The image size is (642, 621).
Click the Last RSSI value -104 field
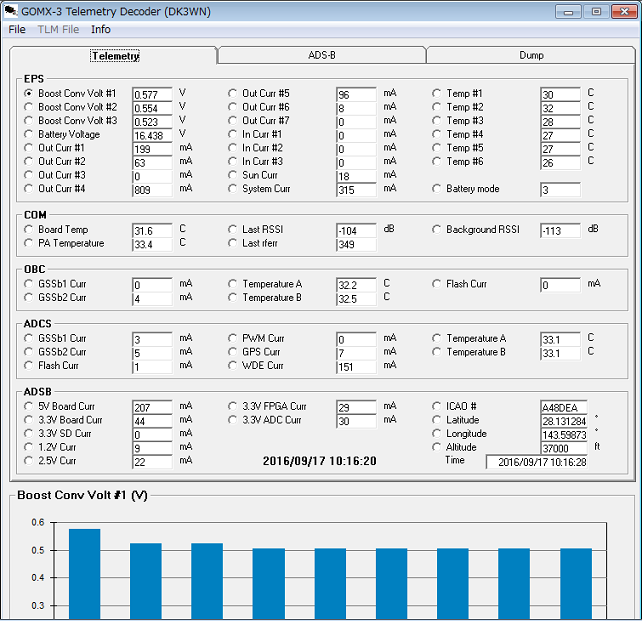[356, 230]
